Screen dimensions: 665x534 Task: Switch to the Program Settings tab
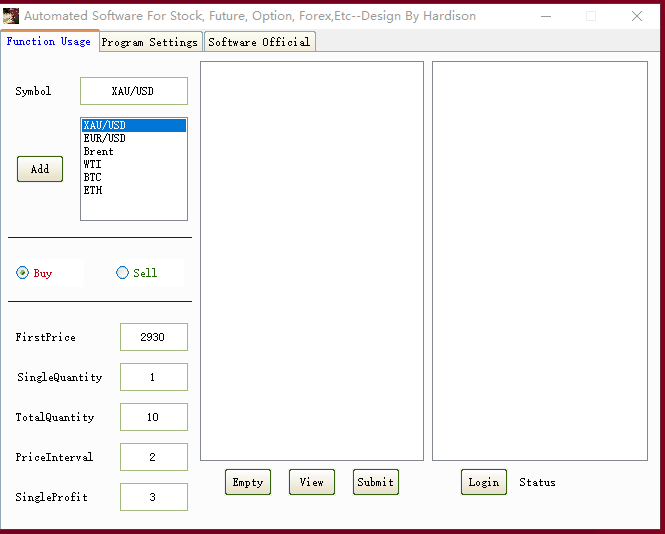pos(150,42)
